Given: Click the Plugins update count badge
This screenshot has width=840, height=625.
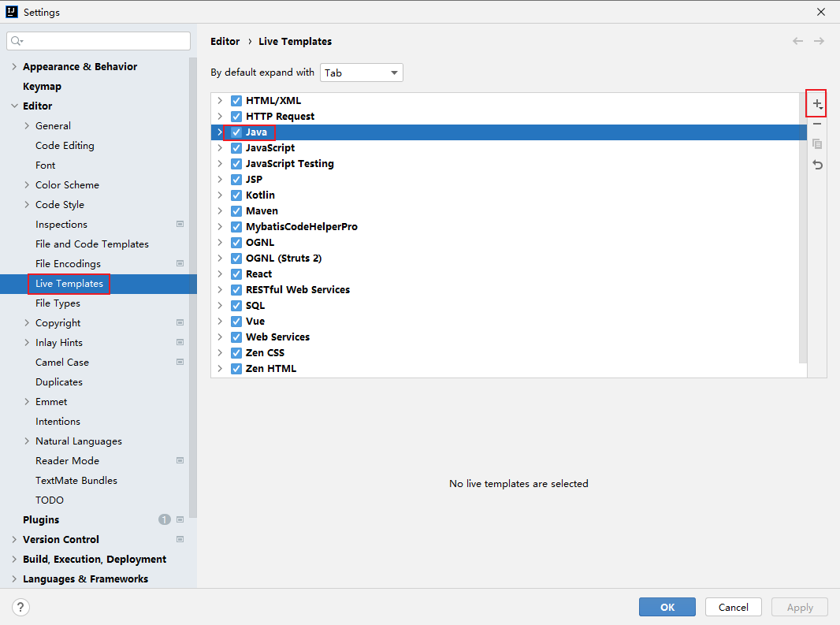Looking at the screenshot, I should [x=165, y=519].
